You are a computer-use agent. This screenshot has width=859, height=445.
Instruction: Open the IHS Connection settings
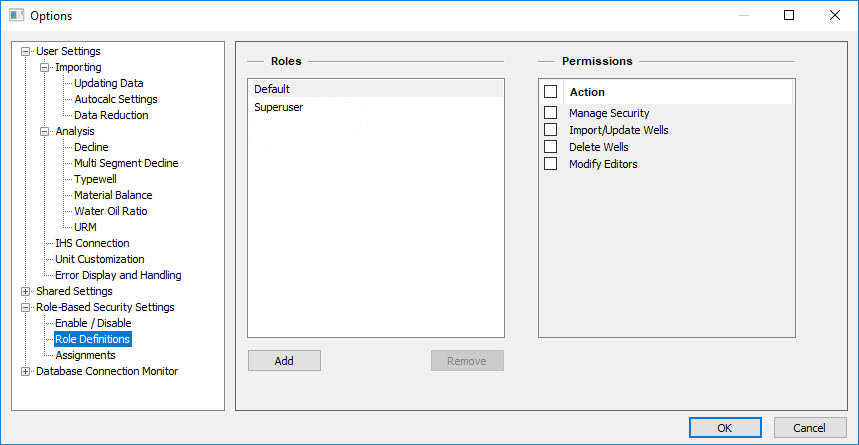pos(92,243)
